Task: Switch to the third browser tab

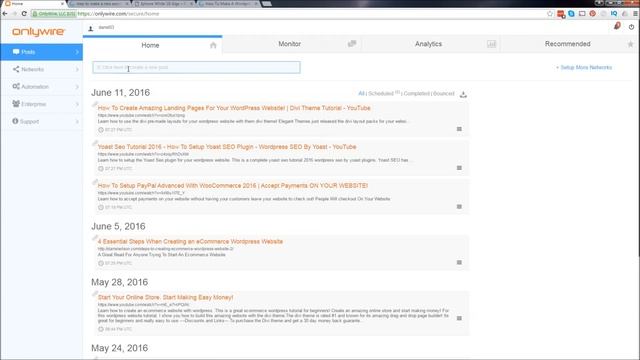Action: coord(163,4)
